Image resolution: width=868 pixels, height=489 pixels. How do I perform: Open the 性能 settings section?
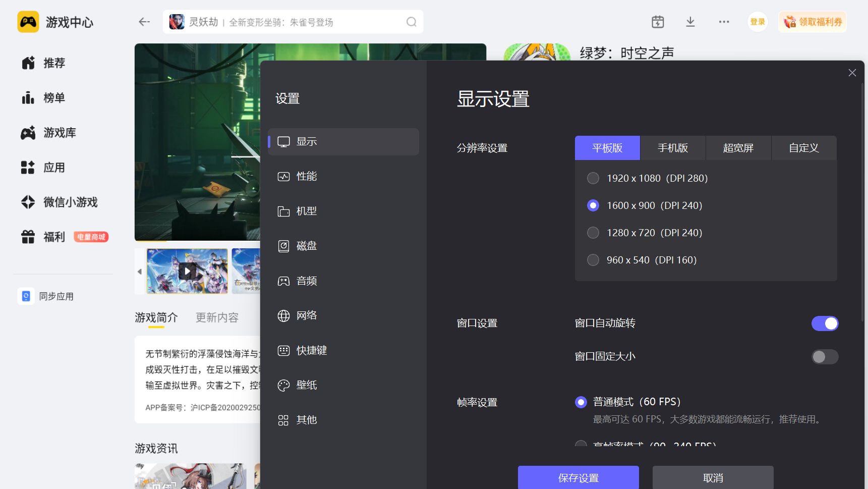(306, 176)
